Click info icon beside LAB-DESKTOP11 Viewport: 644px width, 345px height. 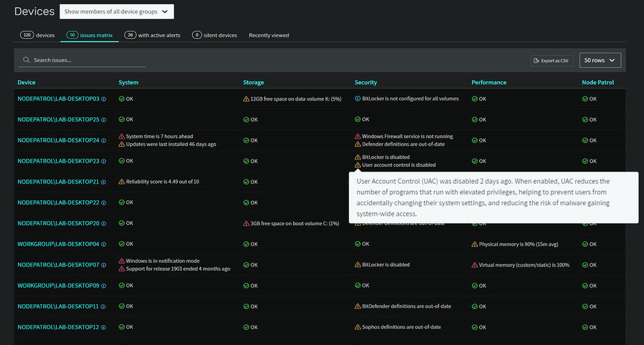pyautogui.click(x=103, y=306)
